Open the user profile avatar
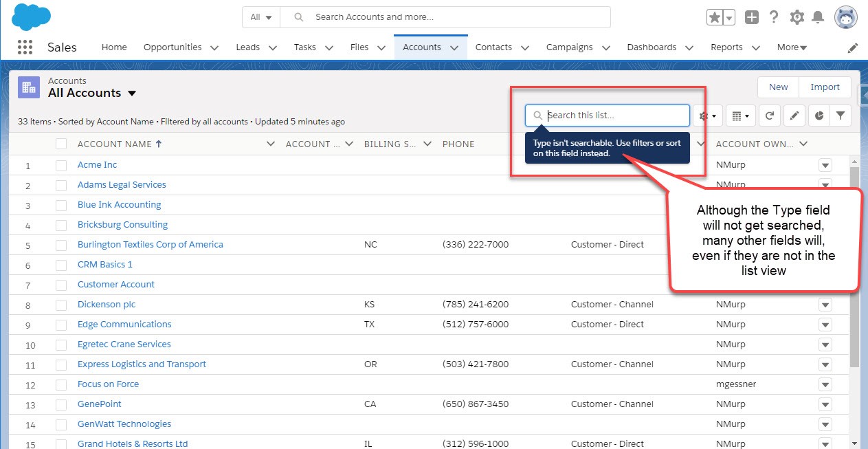 pyautogui.click(x=845, y=17)
